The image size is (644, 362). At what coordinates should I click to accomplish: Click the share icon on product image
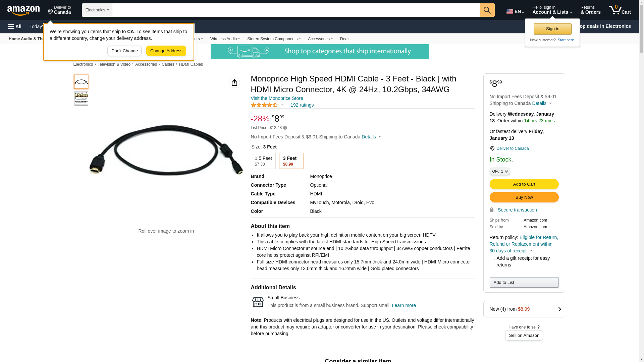click(234, 82)
